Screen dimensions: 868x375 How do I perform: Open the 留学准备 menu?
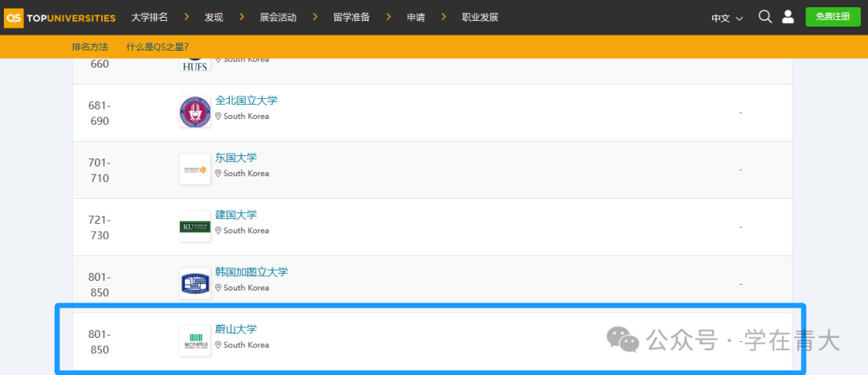click(351, 17)
